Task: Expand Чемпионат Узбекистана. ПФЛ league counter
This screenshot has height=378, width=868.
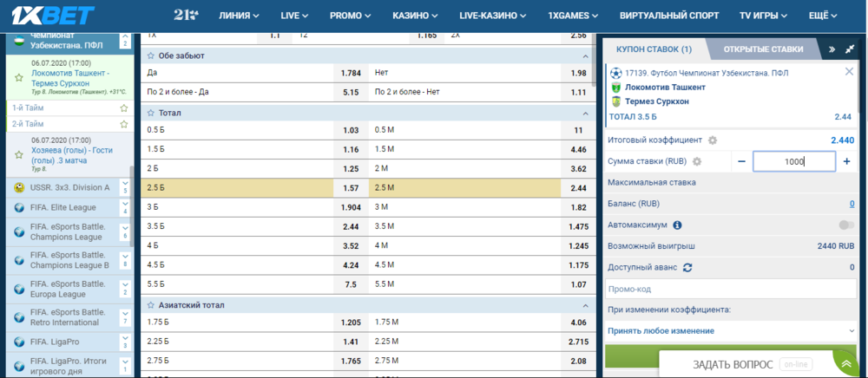Action: coord(125,41)
